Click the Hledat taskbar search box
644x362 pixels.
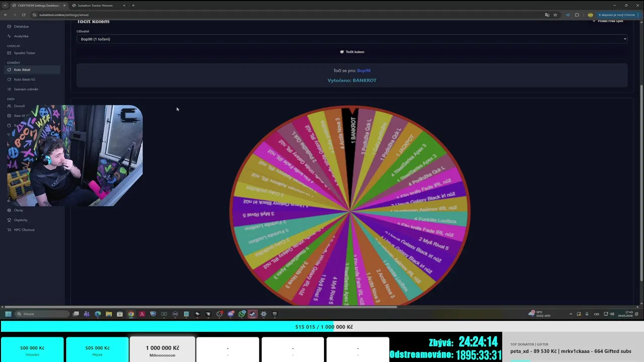pyautogui.click(x=42, y=314)
